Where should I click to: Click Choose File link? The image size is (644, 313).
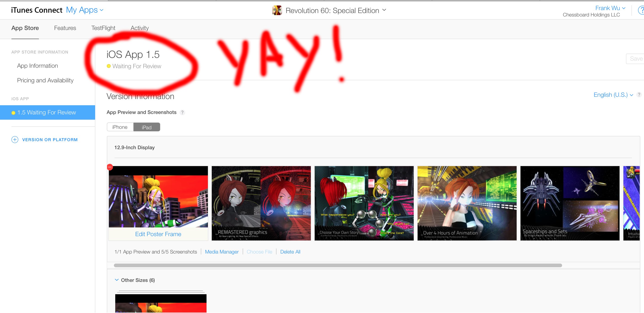click(x=259, y=252)
